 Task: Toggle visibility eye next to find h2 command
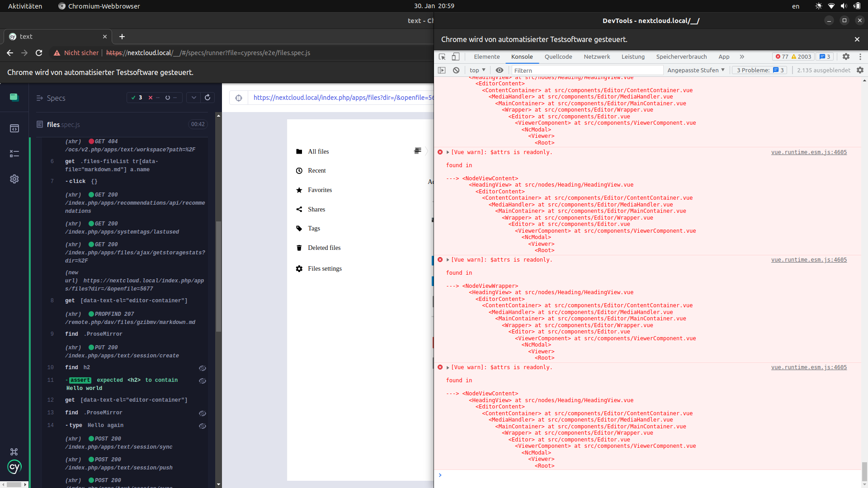coord(203,368)
